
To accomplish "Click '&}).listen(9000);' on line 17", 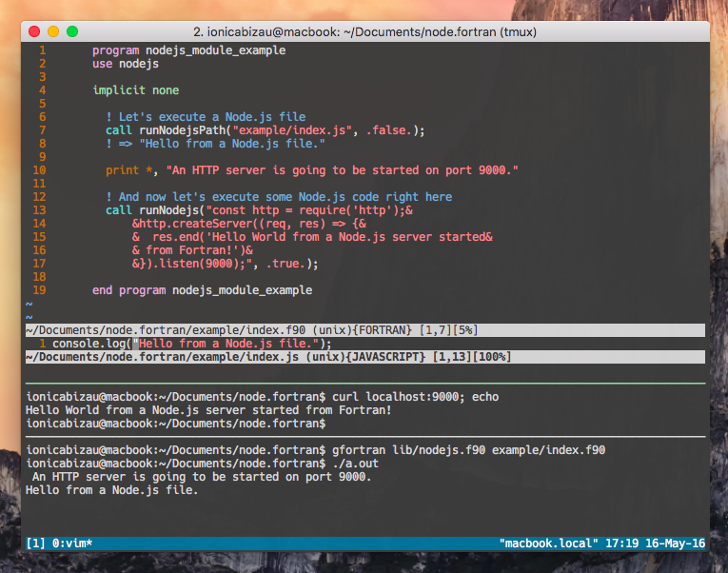I will tap(189, 264).
